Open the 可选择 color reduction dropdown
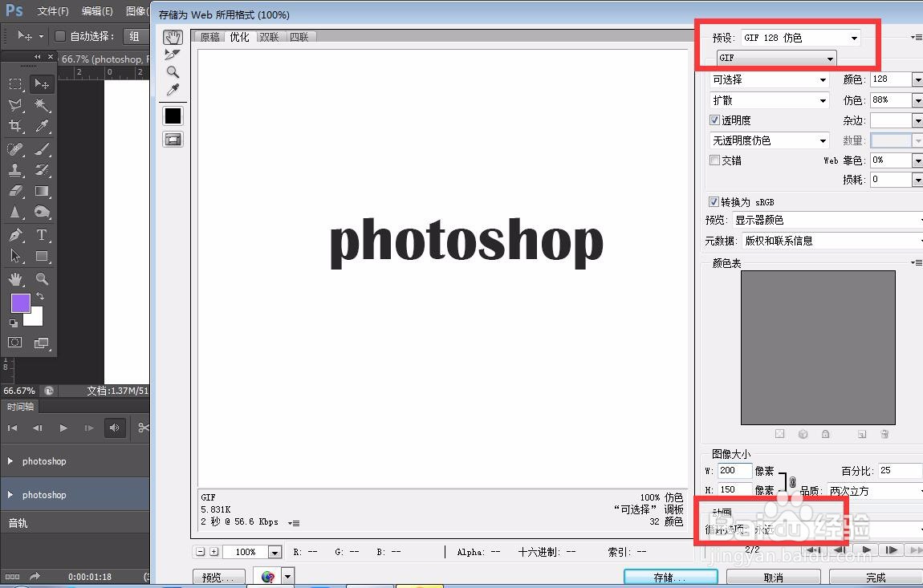 coord(770,79)
